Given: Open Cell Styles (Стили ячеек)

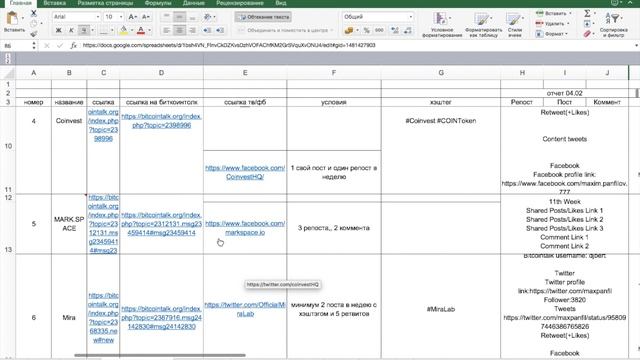Looking at the screenshot, I should click(x=515, y=24).
